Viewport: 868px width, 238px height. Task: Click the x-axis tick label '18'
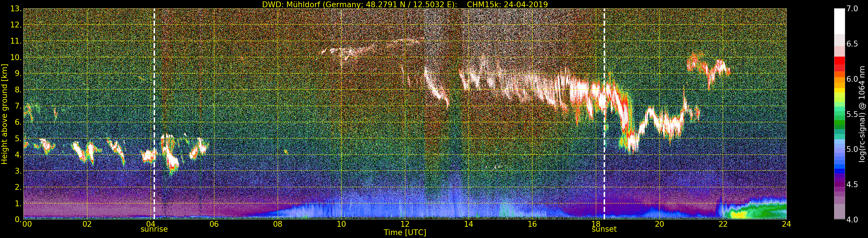pyautogui.click(x=596, y=224)
